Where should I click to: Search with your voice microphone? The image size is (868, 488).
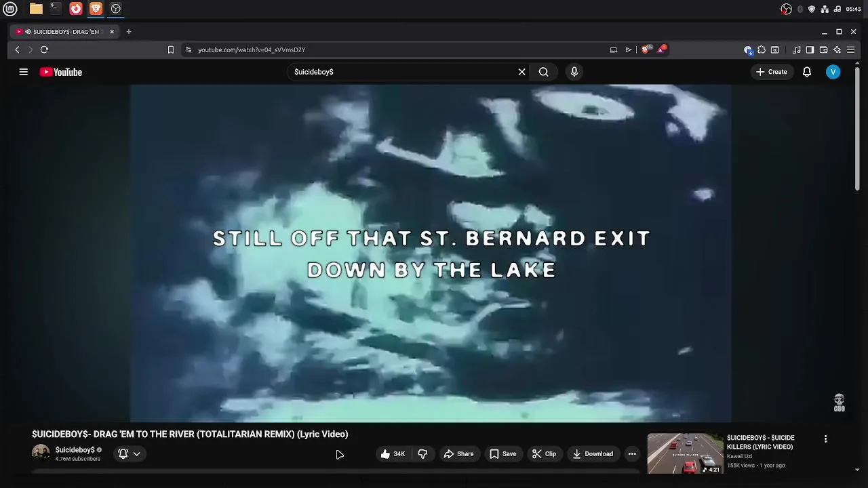(x=574, y=72)
